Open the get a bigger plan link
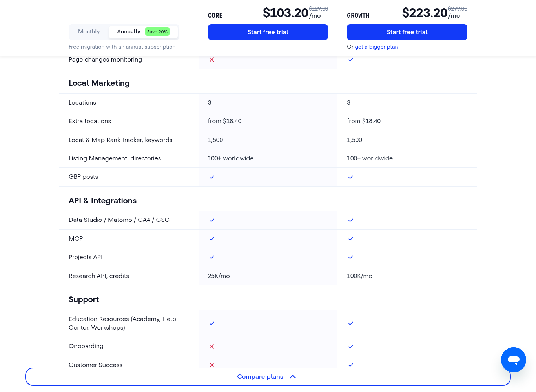Screen dimensions: 536x392 coord(376,47)
